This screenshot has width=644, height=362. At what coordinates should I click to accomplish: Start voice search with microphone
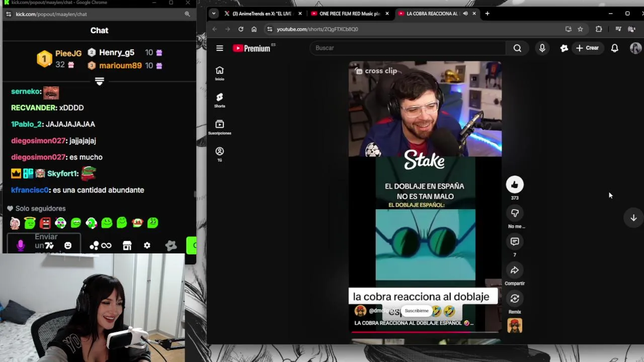tap(542, 48)
